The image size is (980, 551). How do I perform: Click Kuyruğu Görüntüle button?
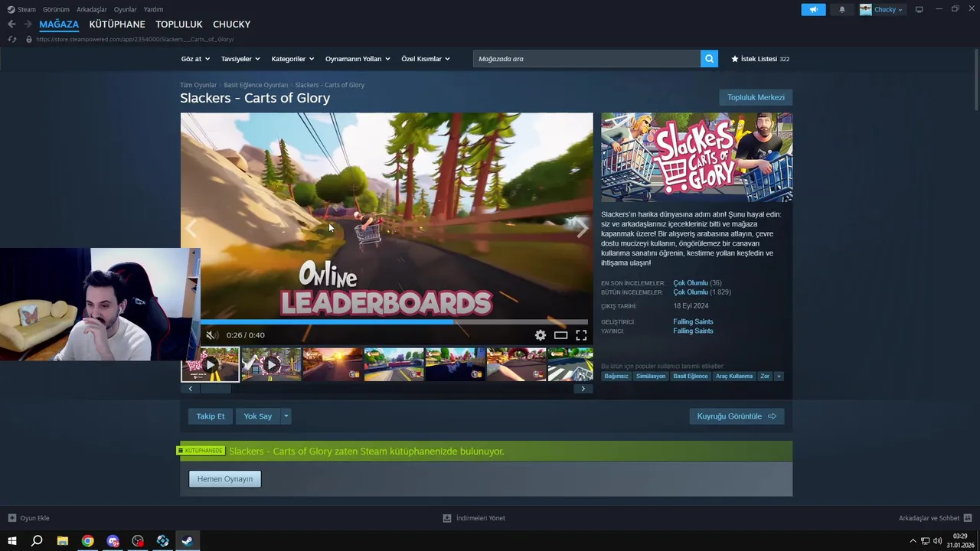pos(737,416)
